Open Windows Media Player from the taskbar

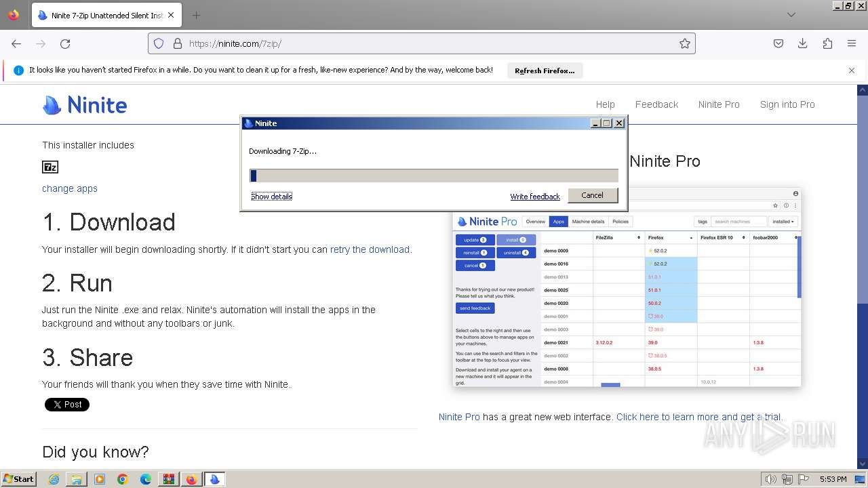pos(100,479)
